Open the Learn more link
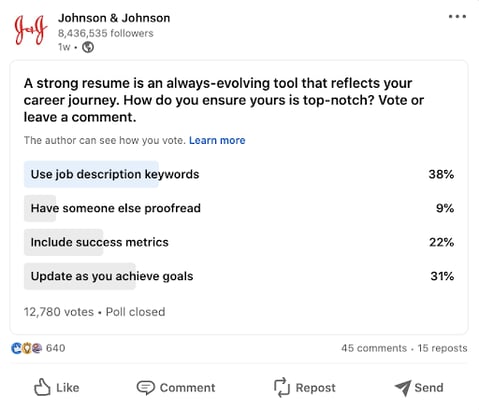 (x=217, y=140)
